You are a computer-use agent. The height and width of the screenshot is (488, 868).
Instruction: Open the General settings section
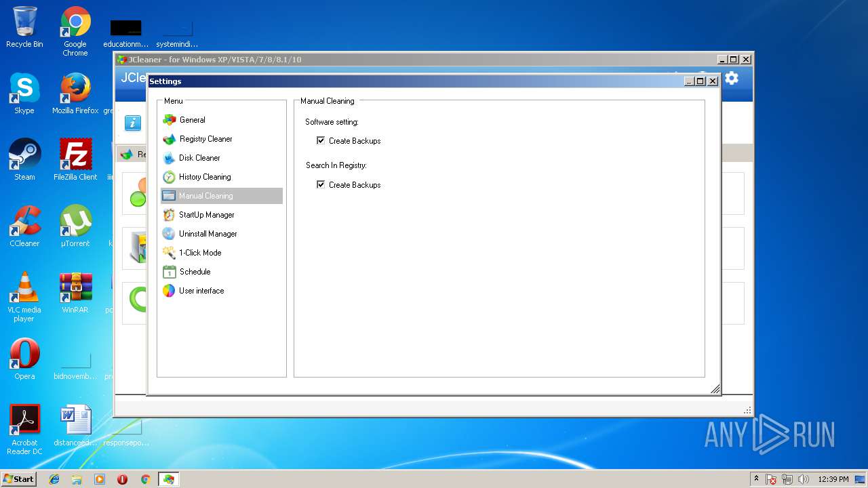pos(222,120)
